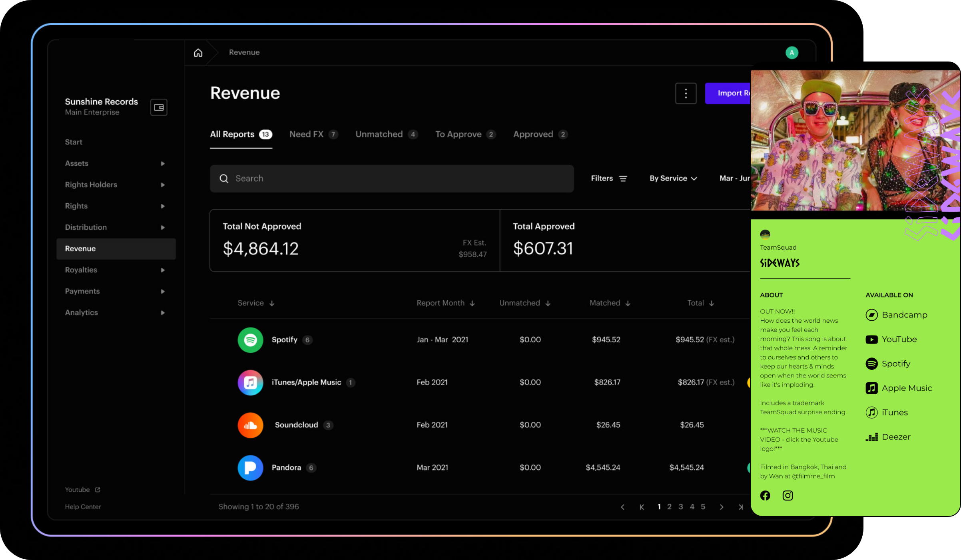The width and height of the screenshot is (961, 560).
Task: Open TeamSquad's Instagram icon
Action: [788, 496]
